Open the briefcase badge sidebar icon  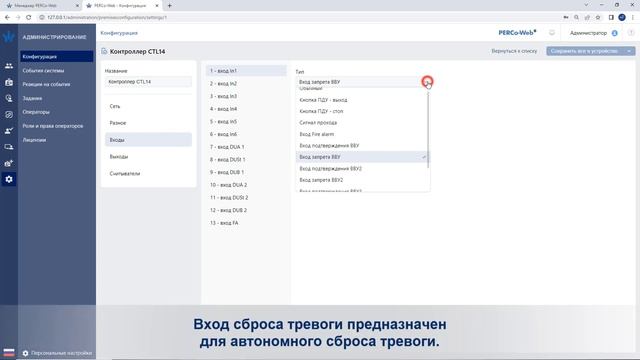[9, 82]
